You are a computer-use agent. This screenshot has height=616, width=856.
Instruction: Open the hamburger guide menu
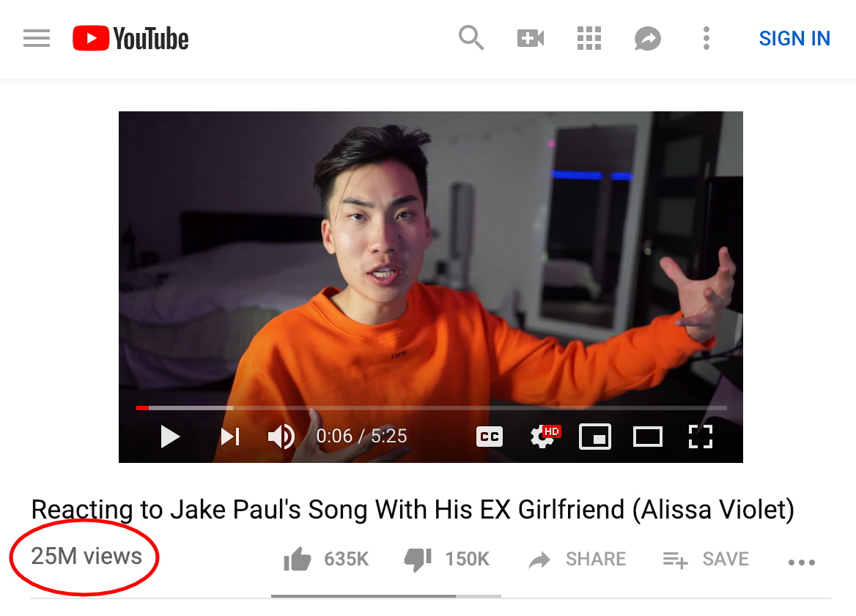pos(37,38)
